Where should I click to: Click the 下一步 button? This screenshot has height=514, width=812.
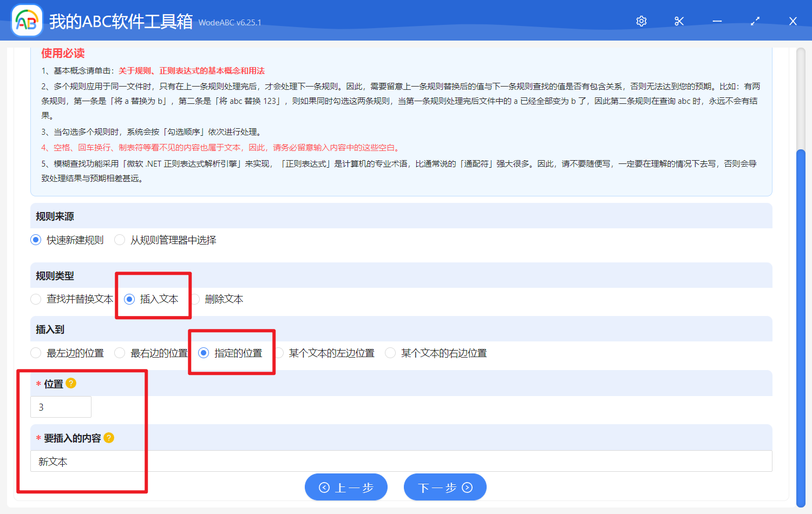click(x=445, y=487)
